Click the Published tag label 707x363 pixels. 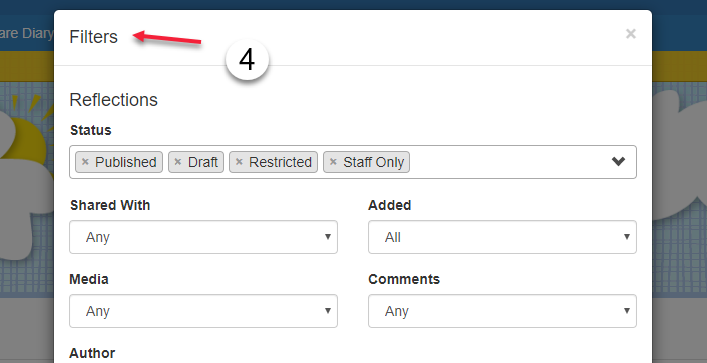[125, 162]
